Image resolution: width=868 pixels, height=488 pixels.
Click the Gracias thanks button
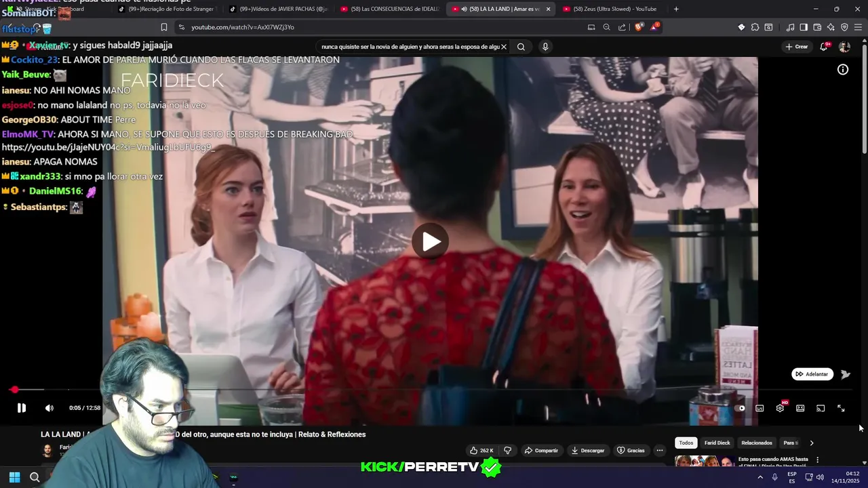pos(631,451)
